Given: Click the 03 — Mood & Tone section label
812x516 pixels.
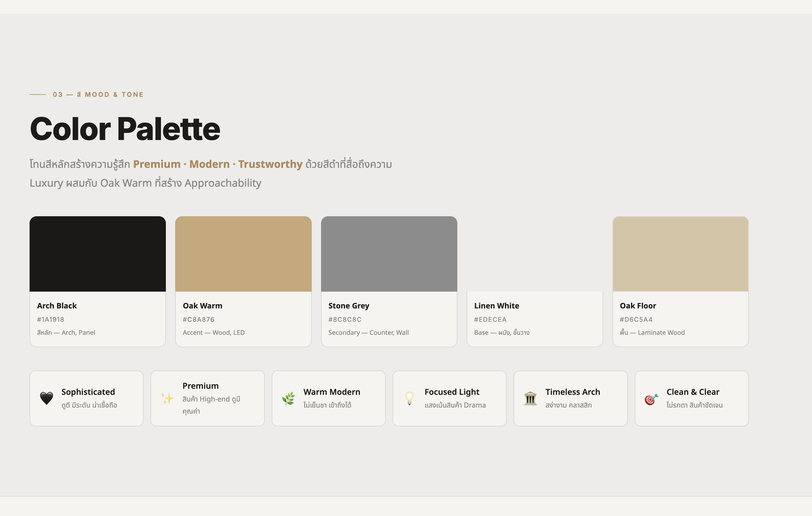Looking at the screenshot, I should pyautogui.click(x=98, y=95).
